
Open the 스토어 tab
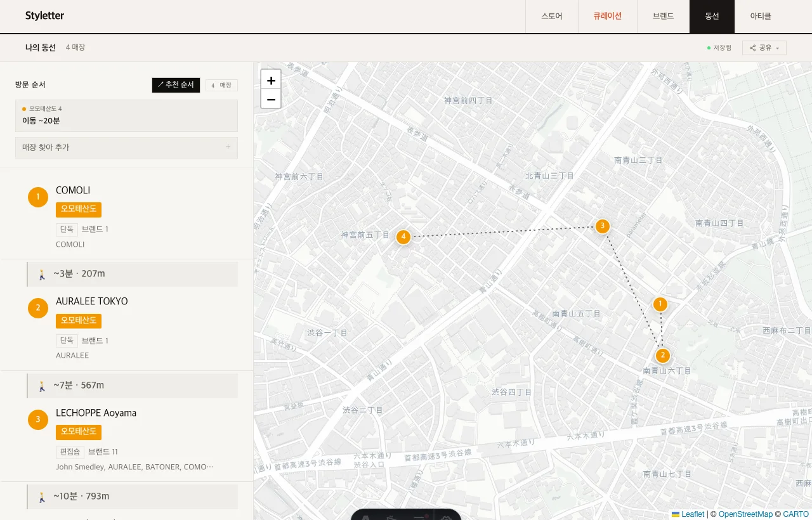click(552, 16)
